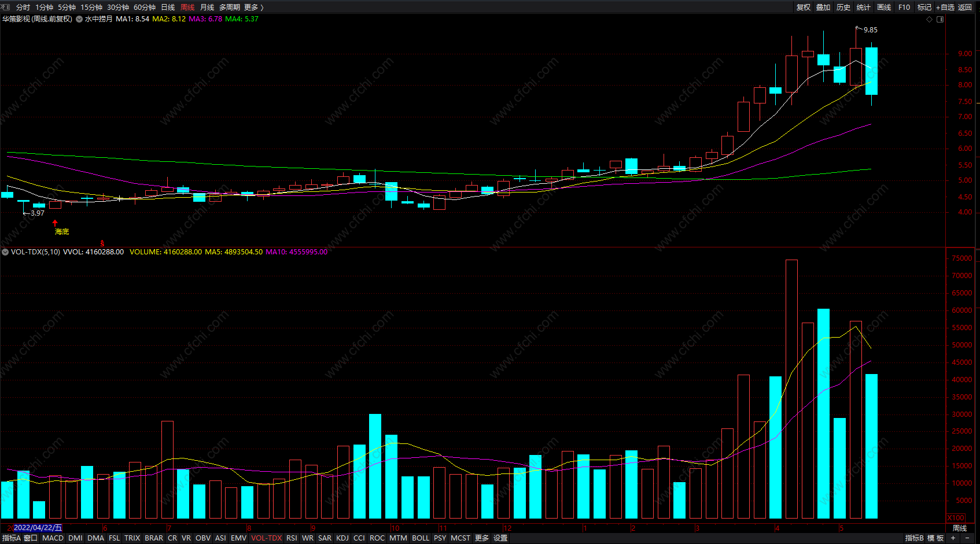Select the VOL-TDX indicator tab

click(x=267, y=538)
